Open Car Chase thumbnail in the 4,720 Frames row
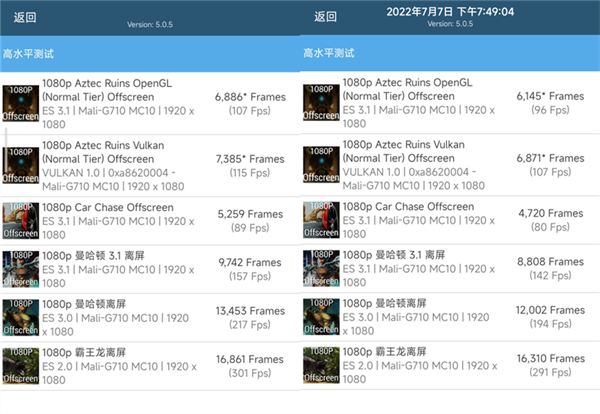Viewport: 600px width, 414px height. [x=320, y=220]
